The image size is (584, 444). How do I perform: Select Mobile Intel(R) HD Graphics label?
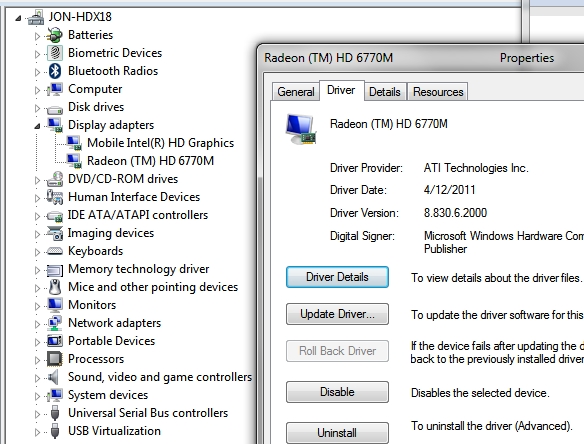coord(161,143)
